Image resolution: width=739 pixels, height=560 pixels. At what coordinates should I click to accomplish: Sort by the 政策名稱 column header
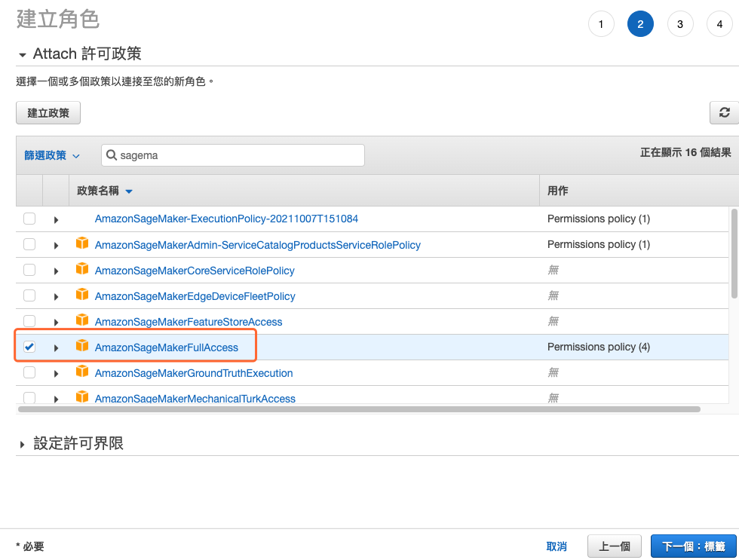105,191
